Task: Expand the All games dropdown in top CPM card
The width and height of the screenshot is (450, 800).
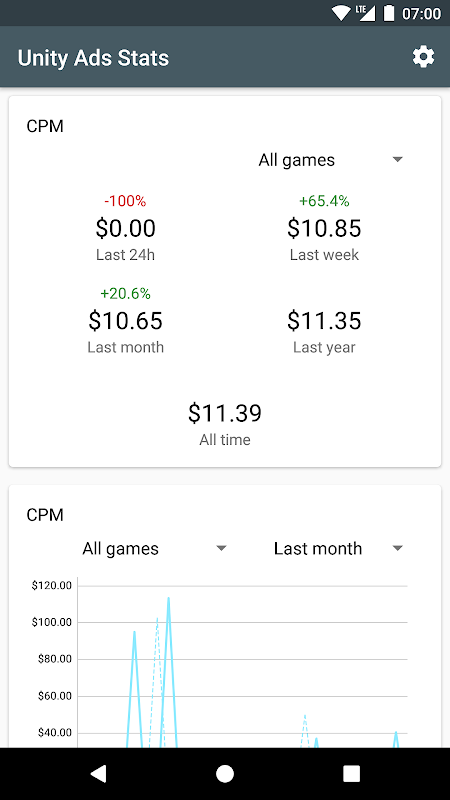Action: tap(331, 160)
